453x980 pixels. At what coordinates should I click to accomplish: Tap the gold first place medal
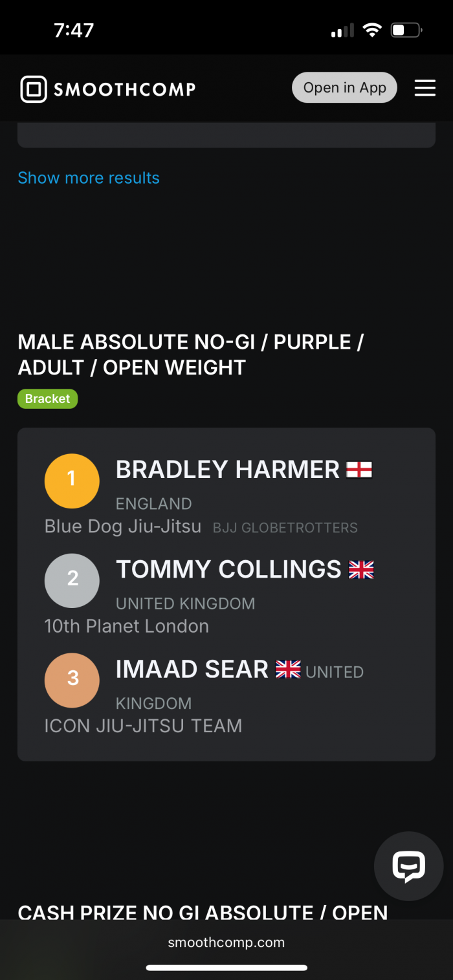point(72,481)
